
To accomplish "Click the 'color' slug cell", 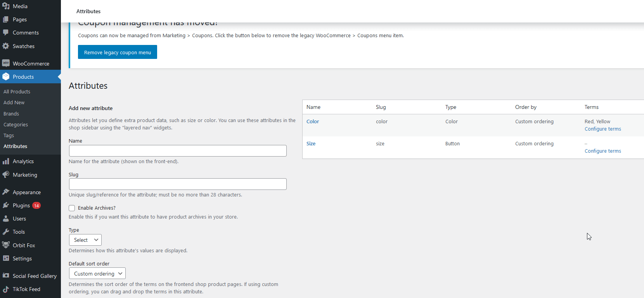I will pyautogui.click(x=382, y=121).
